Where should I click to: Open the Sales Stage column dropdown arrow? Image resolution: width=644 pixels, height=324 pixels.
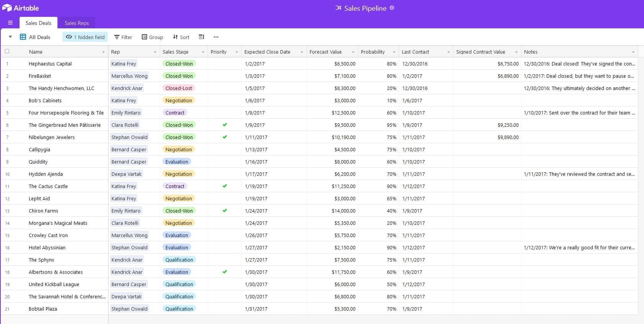tap(203, 52)
